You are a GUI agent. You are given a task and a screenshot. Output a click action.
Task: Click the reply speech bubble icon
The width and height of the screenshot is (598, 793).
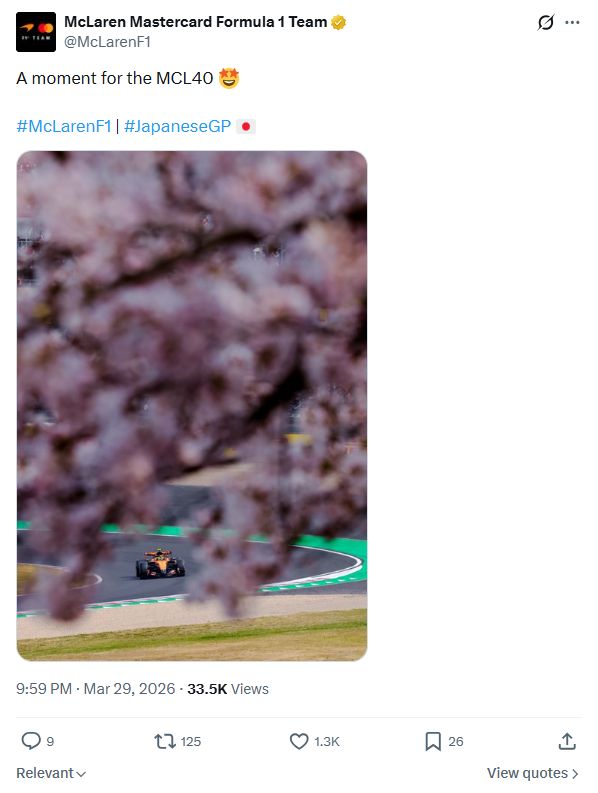click(31, 741)
